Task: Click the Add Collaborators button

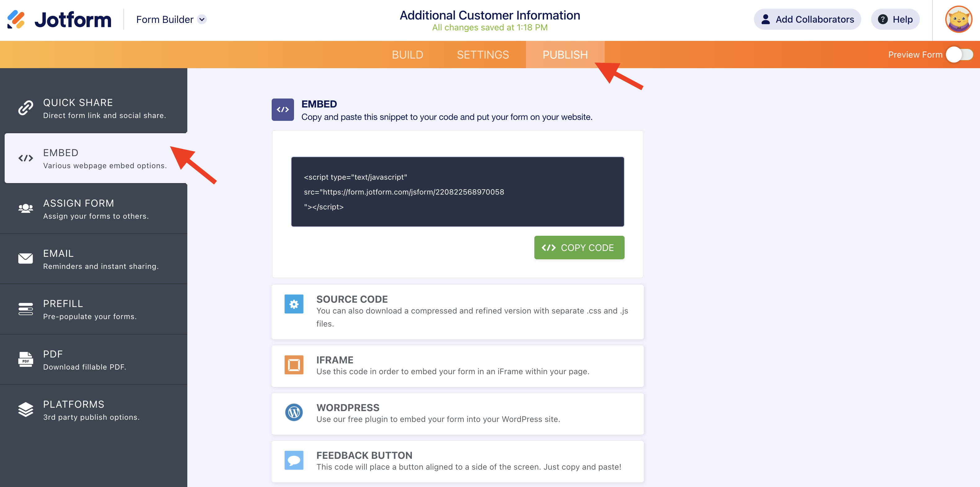Action: click(x=807, y=20)
